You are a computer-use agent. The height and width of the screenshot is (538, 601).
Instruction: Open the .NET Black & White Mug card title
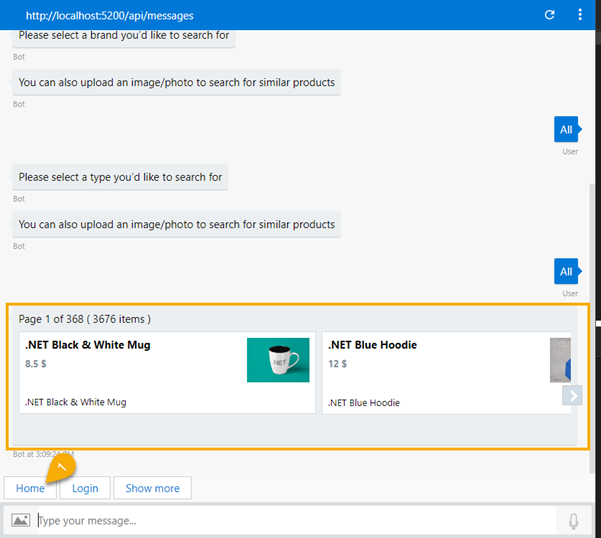tap(88, 345)
